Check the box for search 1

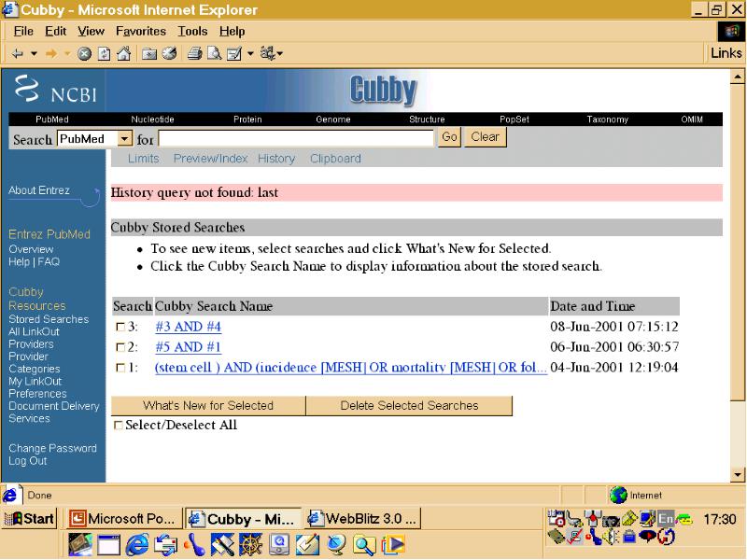(120, 368)
